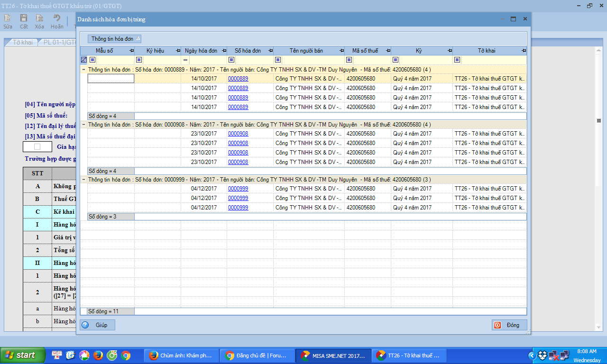
Task: Open filter operator icon under Mã số thuế
Action: (349, 60)
